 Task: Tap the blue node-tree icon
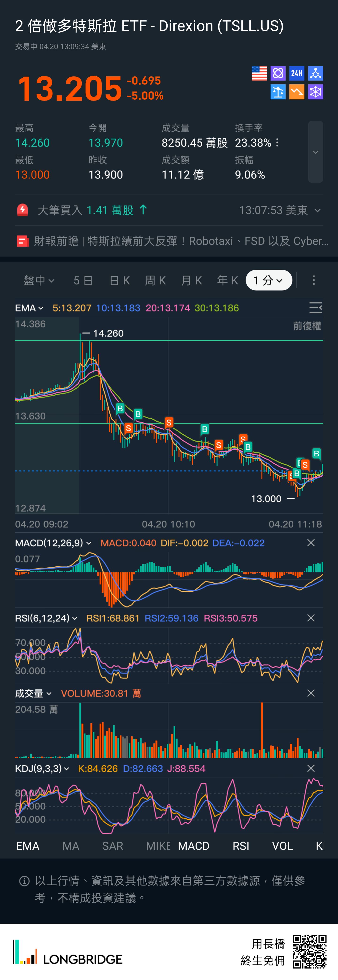[x=315, y=74]
